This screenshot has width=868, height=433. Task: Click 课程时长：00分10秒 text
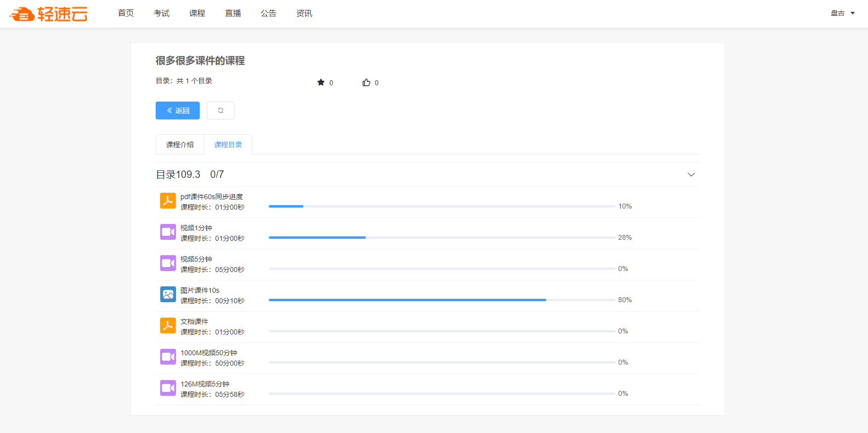(212, 301)
